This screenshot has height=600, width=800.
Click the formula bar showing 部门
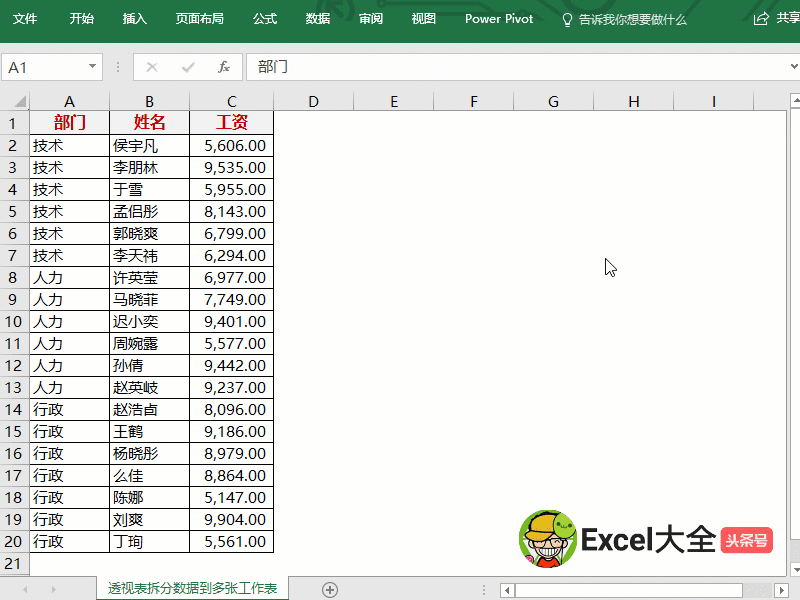point(500,67)
